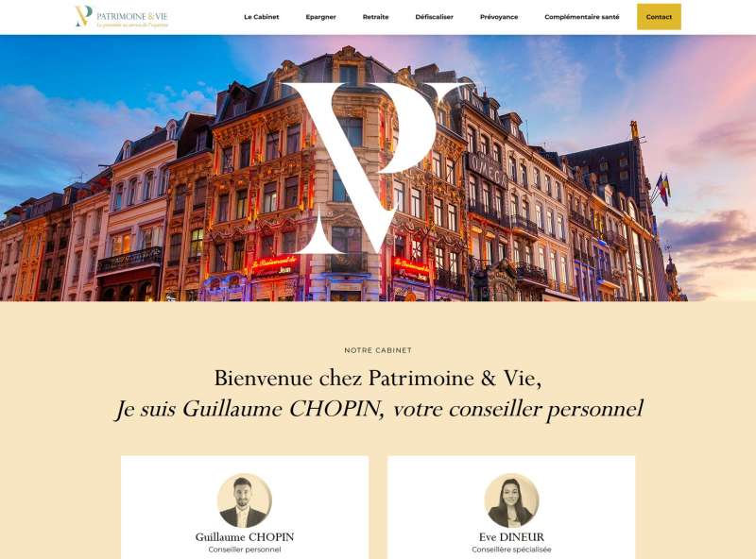Click the Conseillère spécialisée subtitle
Screen dimensions: 756x559
pos(511,550)
